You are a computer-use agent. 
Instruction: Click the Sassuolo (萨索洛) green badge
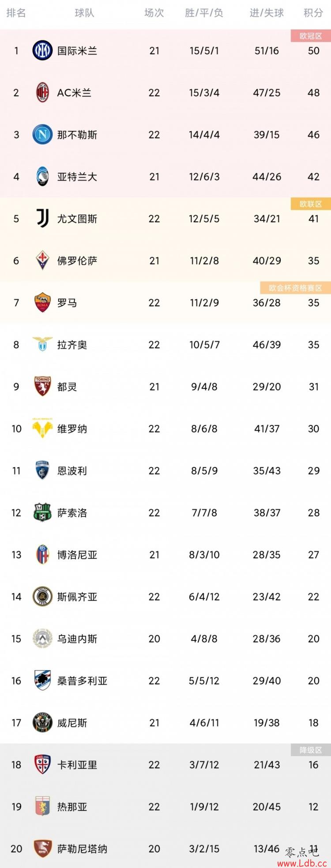click(x=42, y=512)
